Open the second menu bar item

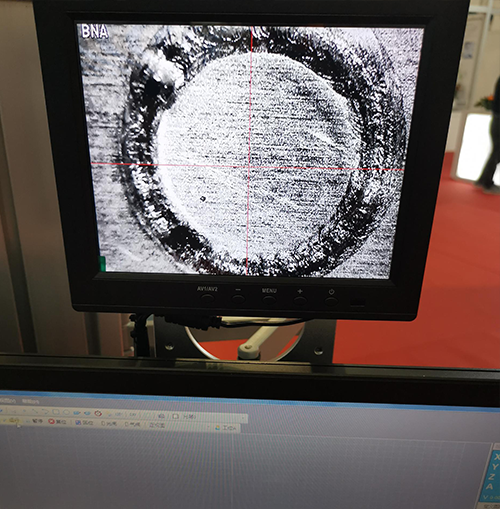[31, 401]
